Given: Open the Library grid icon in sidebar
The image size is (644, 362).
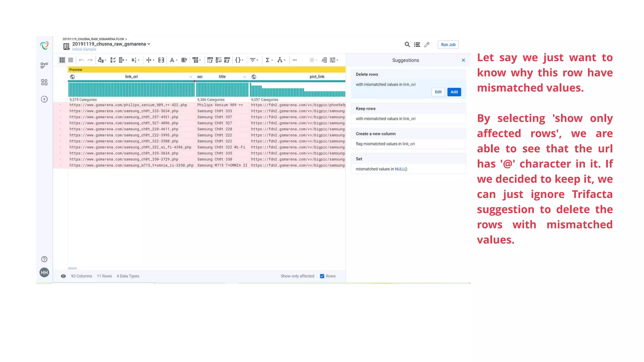Looking at the screenshot, I should (44, 82).
